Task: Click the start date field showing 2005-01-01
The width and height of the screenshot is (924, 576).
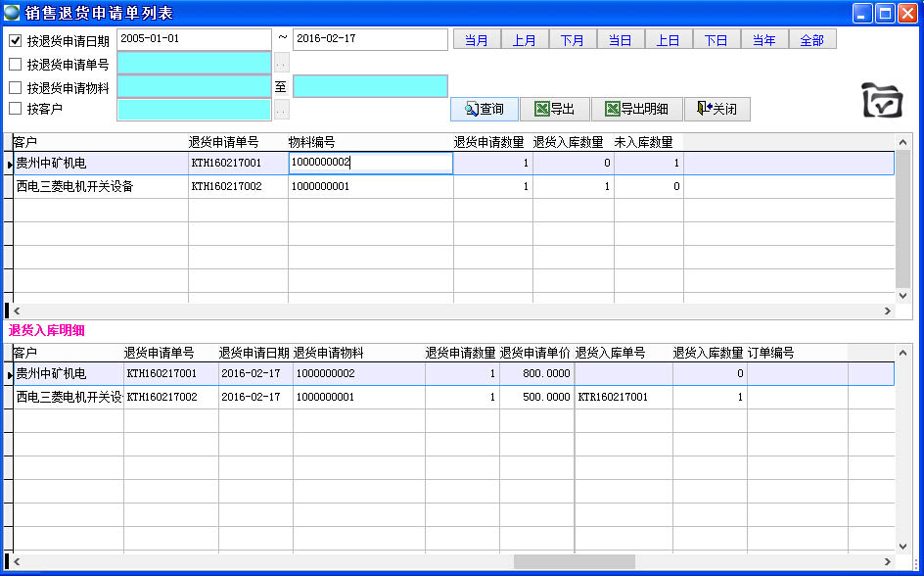Action: 193,38
